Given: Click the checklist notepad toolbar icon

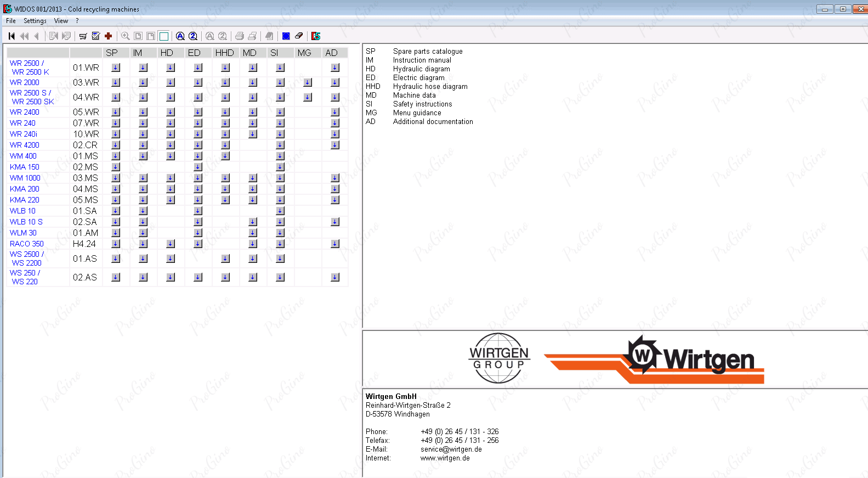Looking at the screenshot, I should [x=96, y=36].
